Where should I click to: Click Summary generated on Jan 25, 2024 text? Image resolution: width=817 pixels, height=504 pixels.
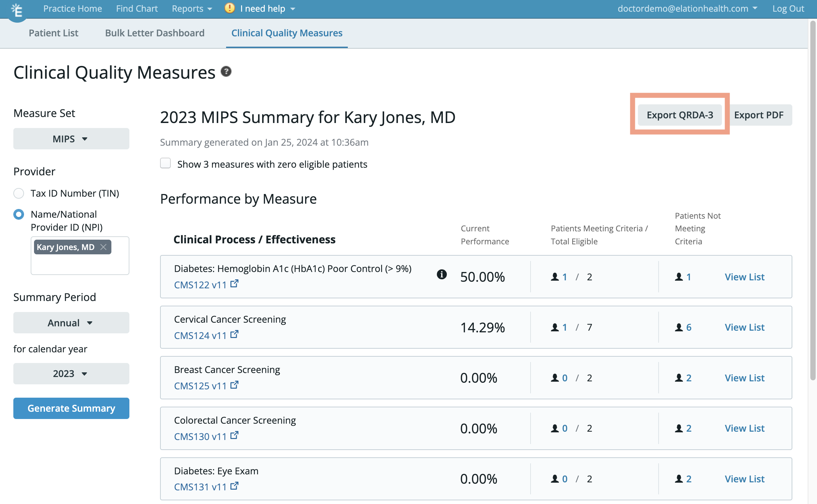pos(264,142)
